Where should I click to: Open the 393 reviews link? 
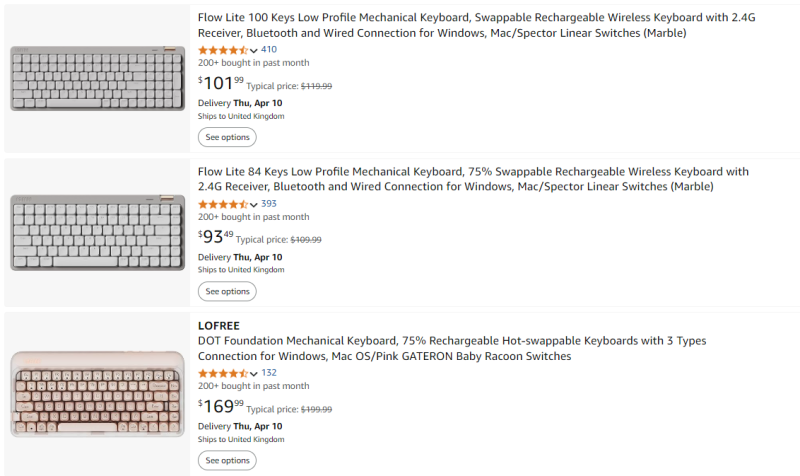point(269,204)
